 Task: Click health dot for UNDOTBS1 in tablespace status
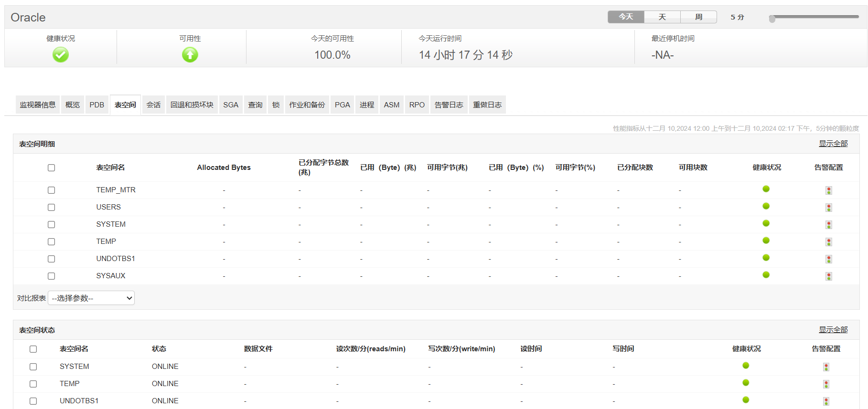746,400
